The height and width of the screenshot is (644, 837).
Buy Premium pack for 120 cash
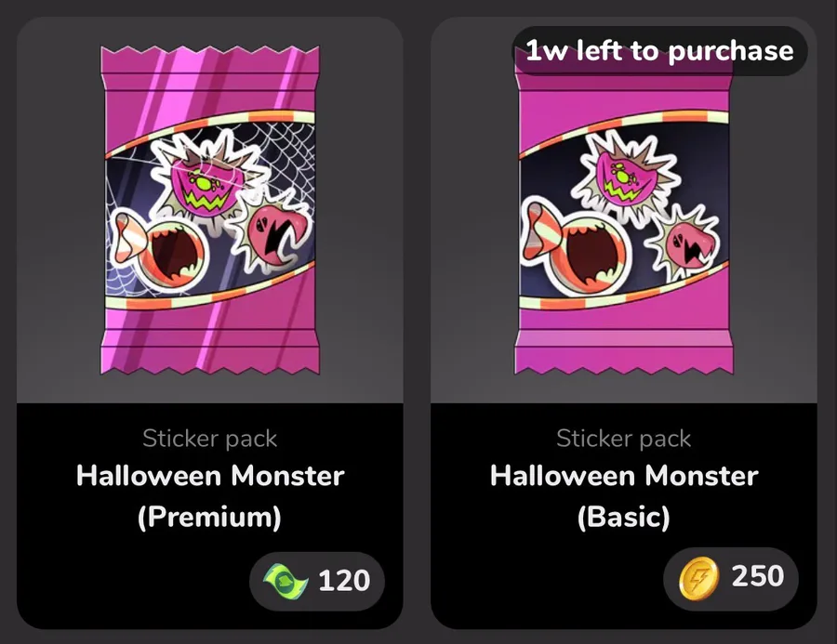click(x=316, y=582)
